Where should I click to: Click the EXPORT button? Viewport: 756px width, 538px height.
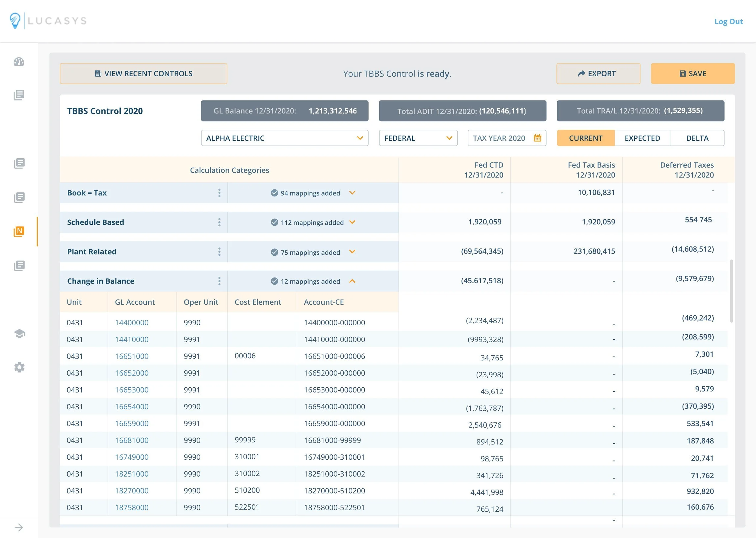click(598, 74)
